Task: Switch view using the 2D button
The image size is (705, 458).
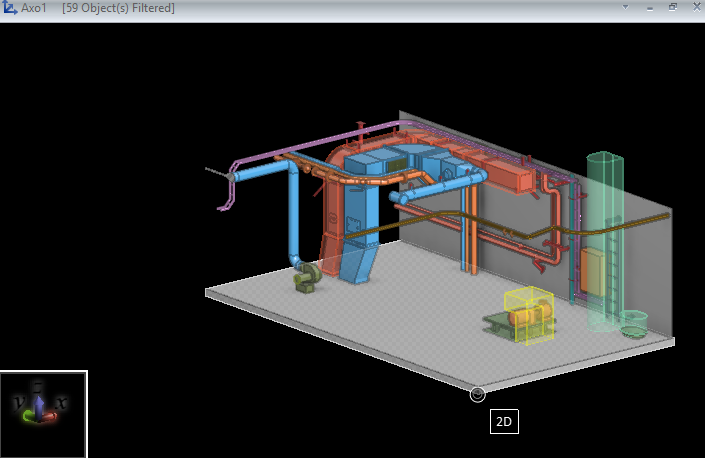Action: pos(504,422)
